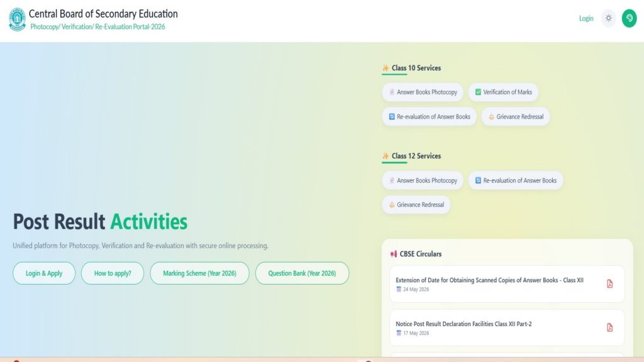Click the calendar icon beside 17 May 2026
The width and height of the screenshot is (644, 362).
398,333
